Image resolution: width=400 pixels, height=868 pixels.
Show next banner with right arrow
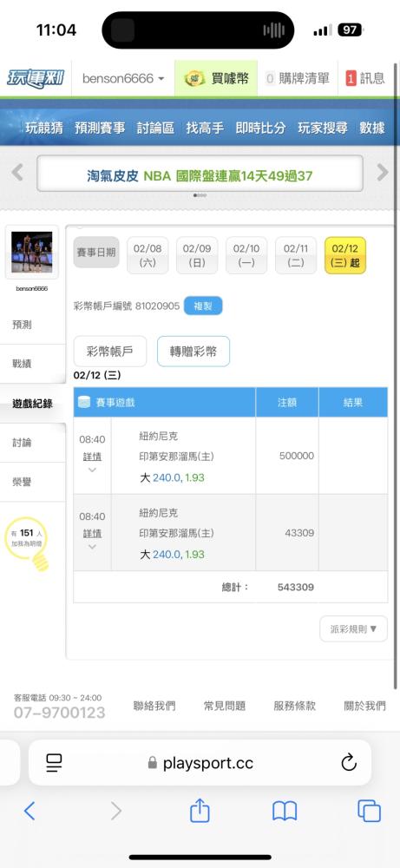pyautogui.click(x=383, y=173)
